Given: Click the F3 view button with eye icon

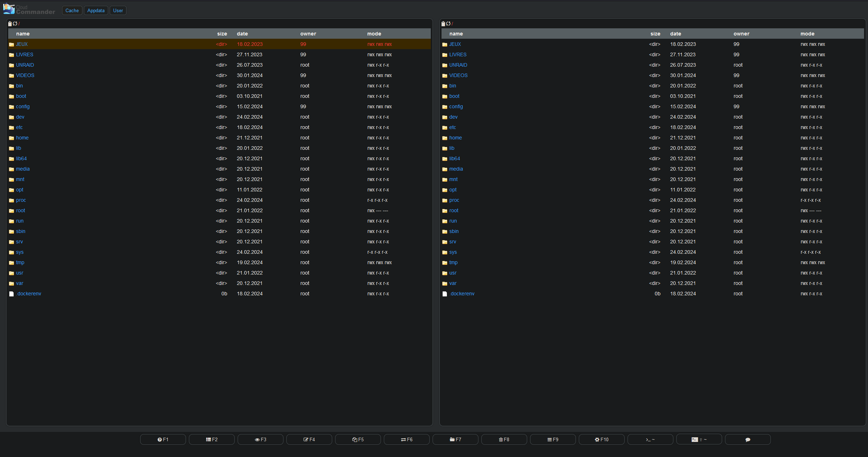Looking at the screenshot, I should 261,439.
